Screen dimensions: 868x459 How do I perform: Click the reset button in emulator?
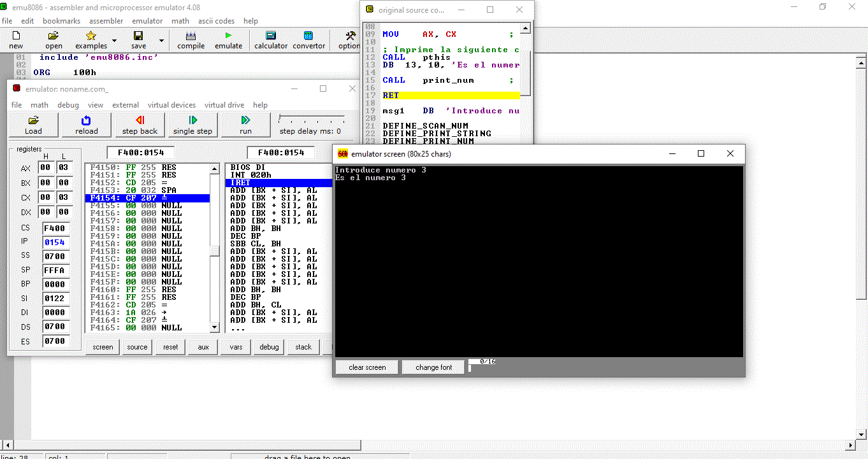click(x=171, y=347)
